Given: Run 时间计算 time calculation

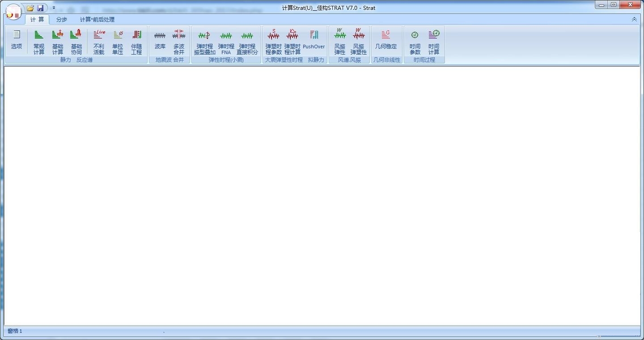Looking at the screenshot, I should pyautogui.click(x=434, y=41).
